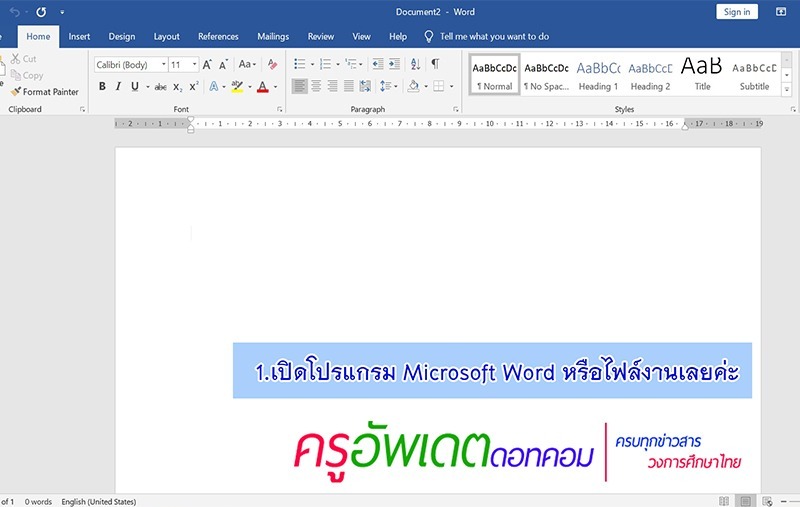Open the View tab
Viewport: 800px width, 507px height.
[361, 36]
